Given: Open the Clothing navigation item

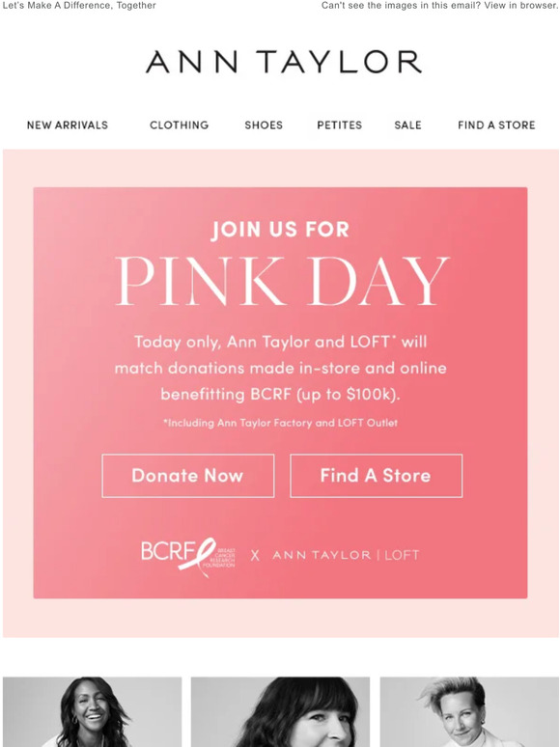Looking at the screenshot, I should click(x=180, y=124).
